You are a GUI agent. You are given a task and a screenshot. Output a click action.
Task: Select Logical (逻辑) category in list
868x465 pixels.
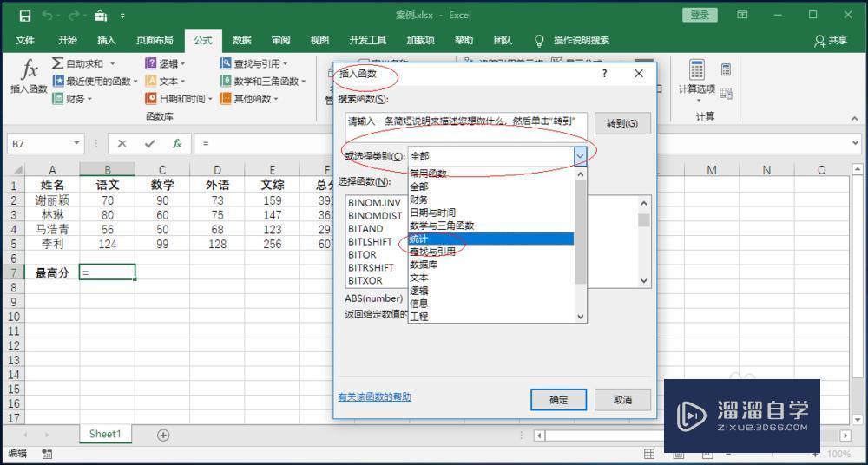pyautogui.click(x=491, y=291)
